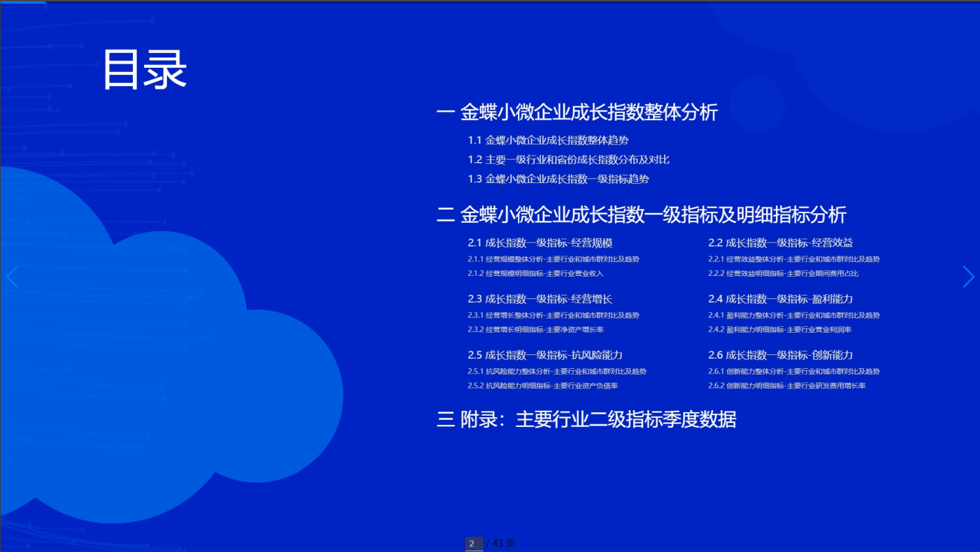
Task: Select 2.6.1 创新能力整体分析 entry
Action: 794,372
